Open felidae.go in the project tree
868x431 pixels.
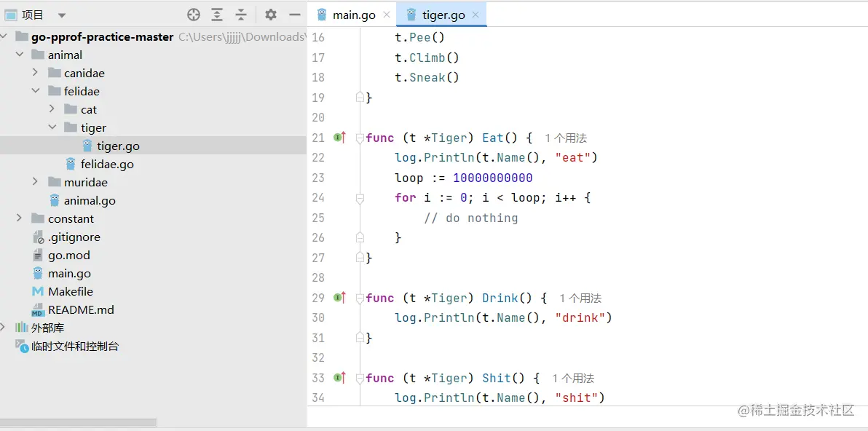click(x=107, y=165)
